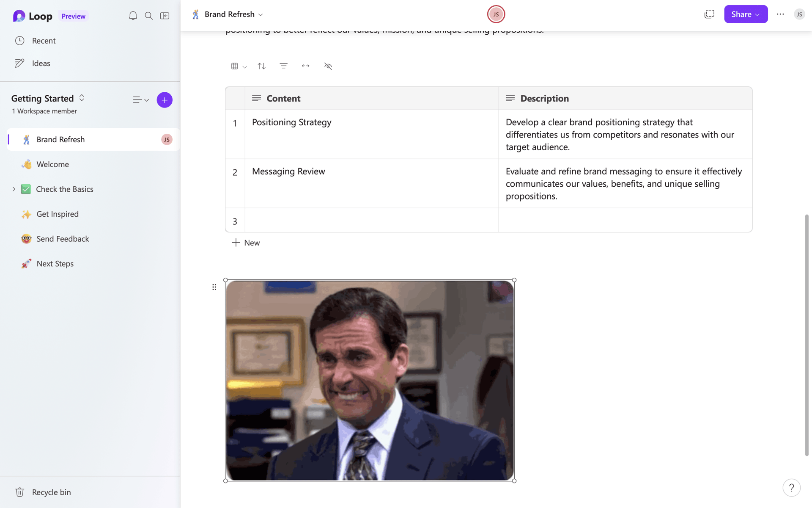Click the JS presence avatar in header
Viewport: 812px width, 508px height.
point(496,14)
